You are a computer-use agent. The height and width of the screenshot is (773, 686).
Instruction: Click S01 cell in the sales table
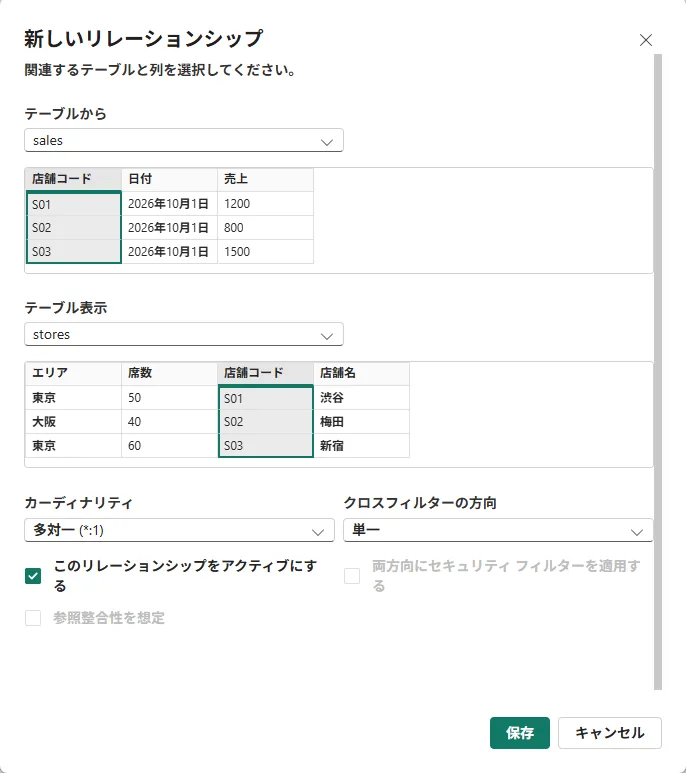tap(73, 204)
